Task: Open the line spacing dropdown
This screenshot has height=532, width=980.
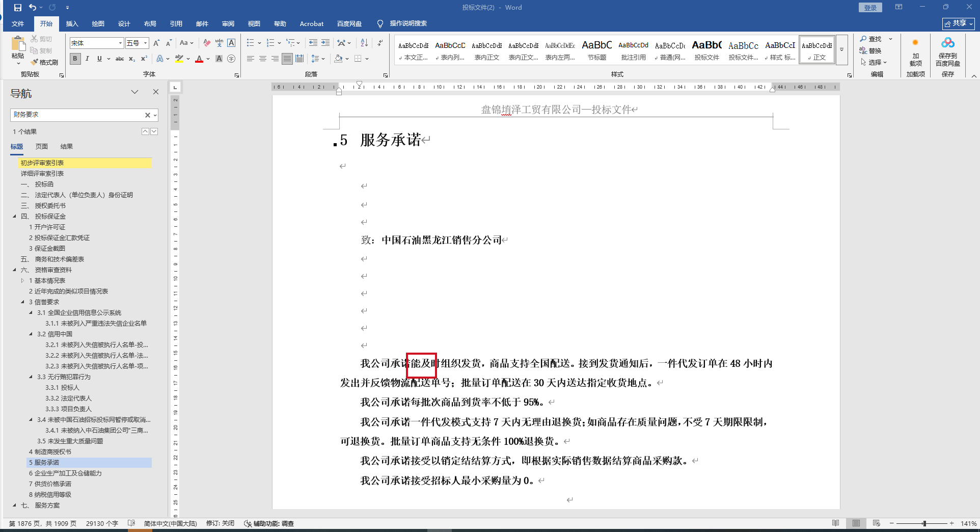Action: tap(323, 59)
